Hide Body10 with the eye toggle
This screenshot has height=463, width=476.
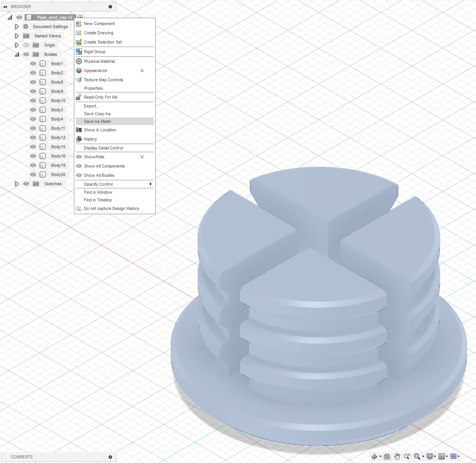33,101
